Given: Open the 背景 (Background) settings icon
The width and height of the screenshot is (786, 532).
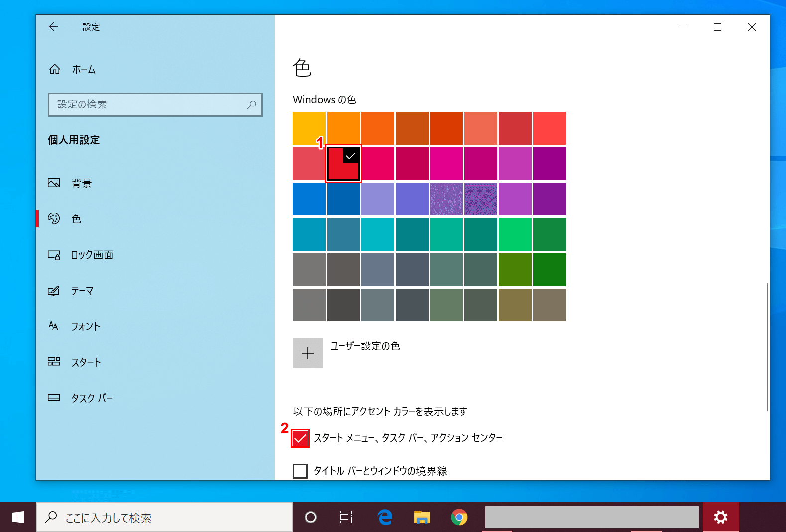Looking at the screenshot, I should 54,183.
